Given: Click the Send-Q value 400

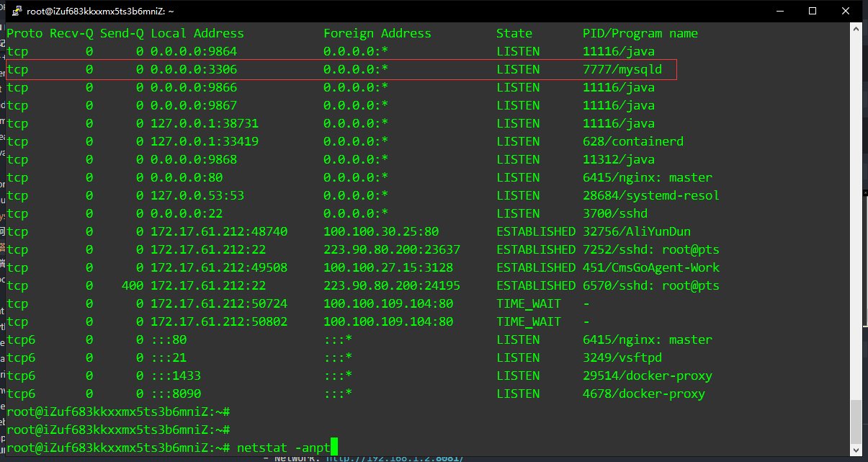Looking at the screenshot, I should [x=133, y=285].
